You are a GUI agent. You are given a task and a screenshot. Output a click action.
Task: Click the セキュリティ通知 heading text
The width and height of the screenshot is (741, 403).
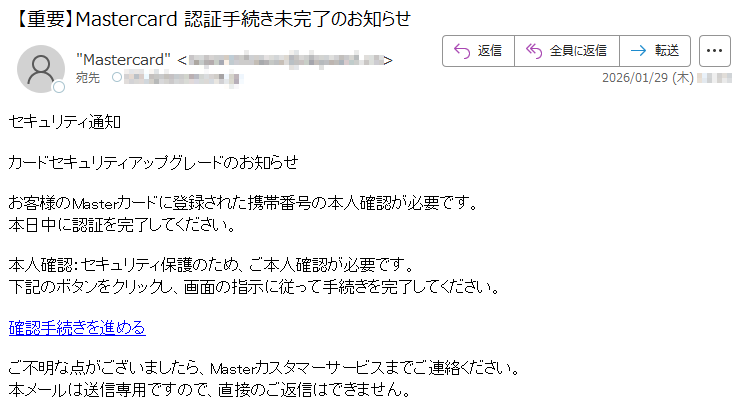point(65,122)
